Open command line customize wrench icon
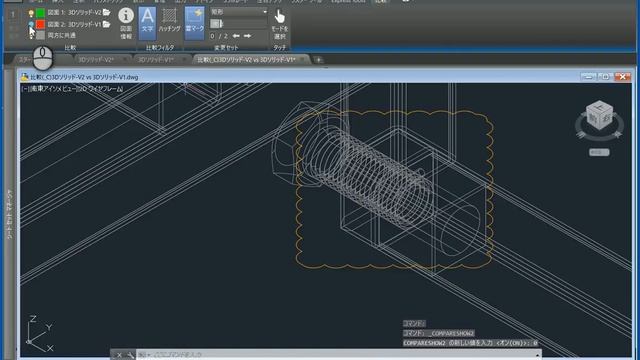The image size is (640, 360). (x=130, y=355)
